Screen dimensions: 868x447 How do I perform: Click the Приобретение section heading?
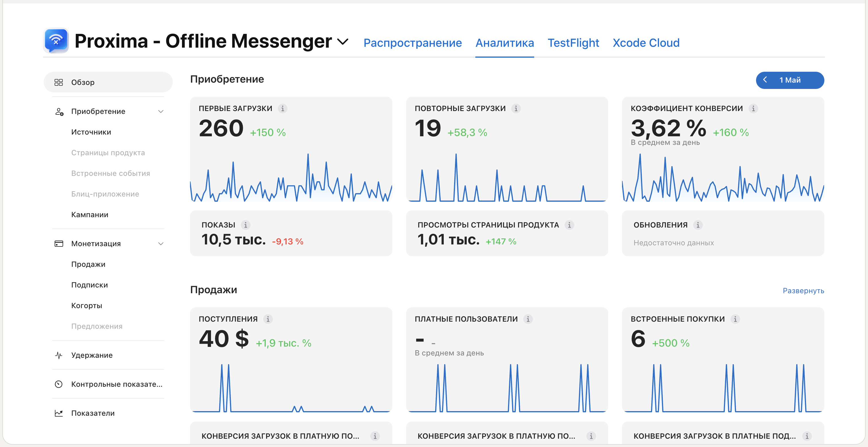pyautogui.click(x=227, y=79)
